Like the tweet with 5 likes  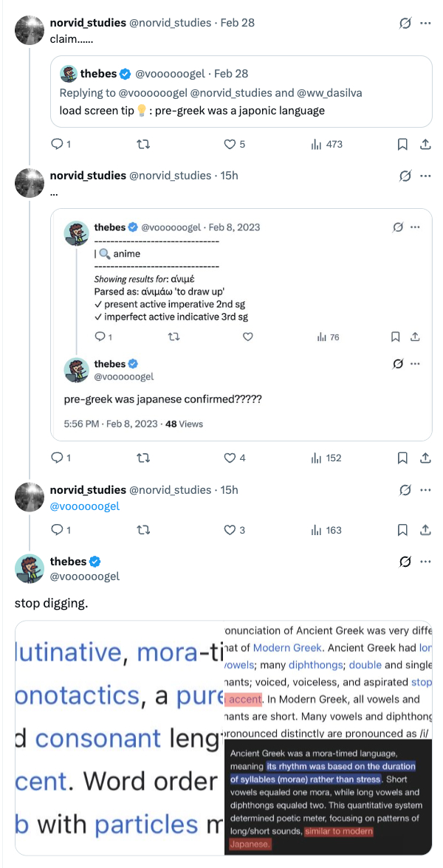(228, 145)
